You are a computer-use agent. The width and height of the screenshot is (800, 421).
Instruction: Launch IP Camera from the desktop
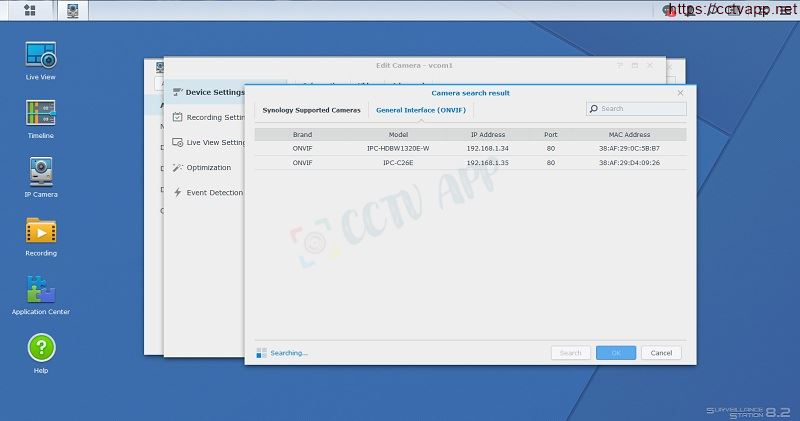[x=40, y=174]
